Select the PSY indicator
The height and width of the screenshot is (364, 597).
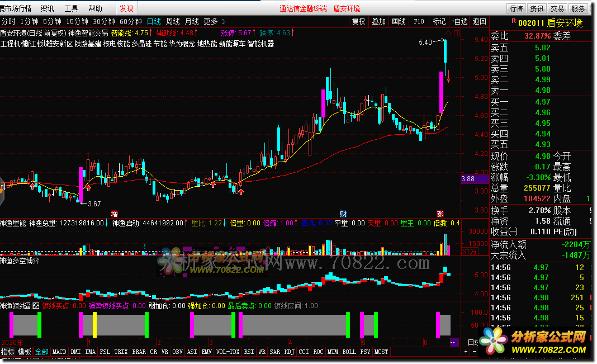tap(365, 352)
